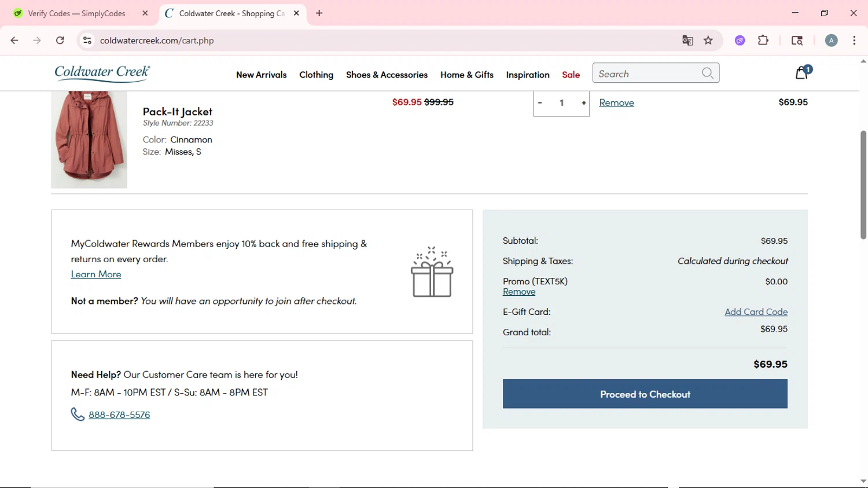Click the Add Card Code link
Viewport: 868px width, 488px height.
tap(756, 311)
